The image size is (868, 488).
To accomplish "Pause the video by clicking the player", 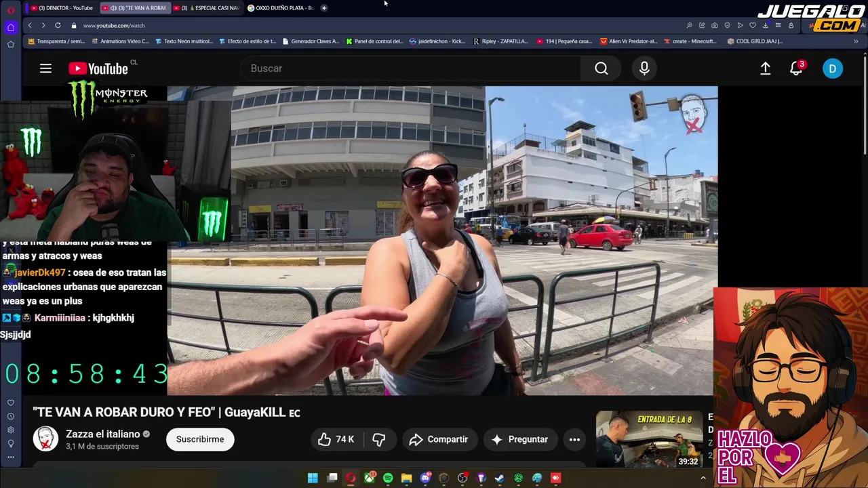I will click(x=442, y=240).
